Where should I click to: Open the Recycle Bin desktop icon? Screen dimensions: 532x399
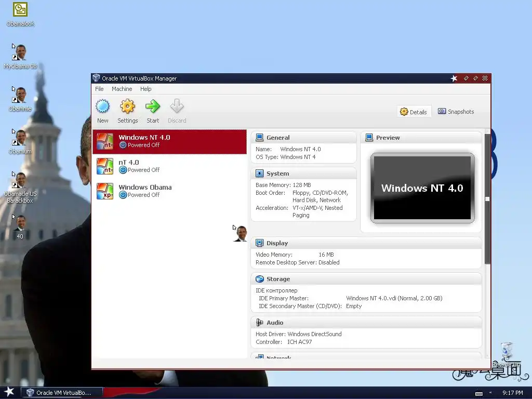(507, 354)
